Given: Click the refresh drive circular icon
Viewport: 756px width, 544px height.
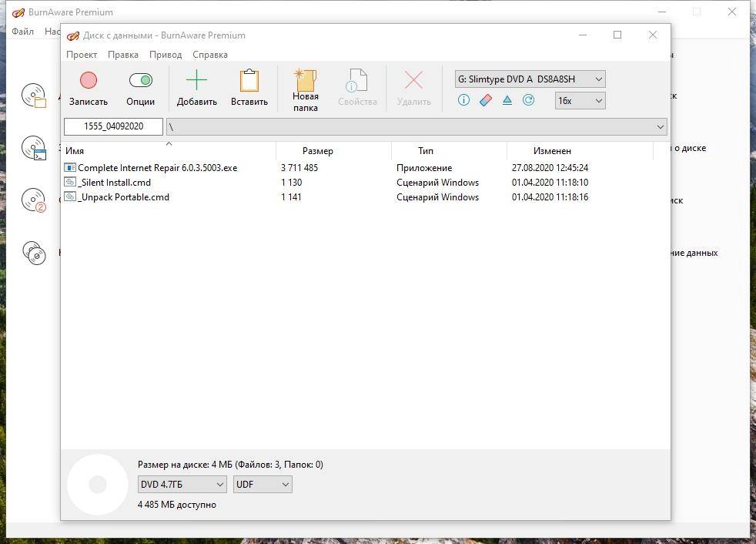Looking at the screenshot, I should 528,100.
